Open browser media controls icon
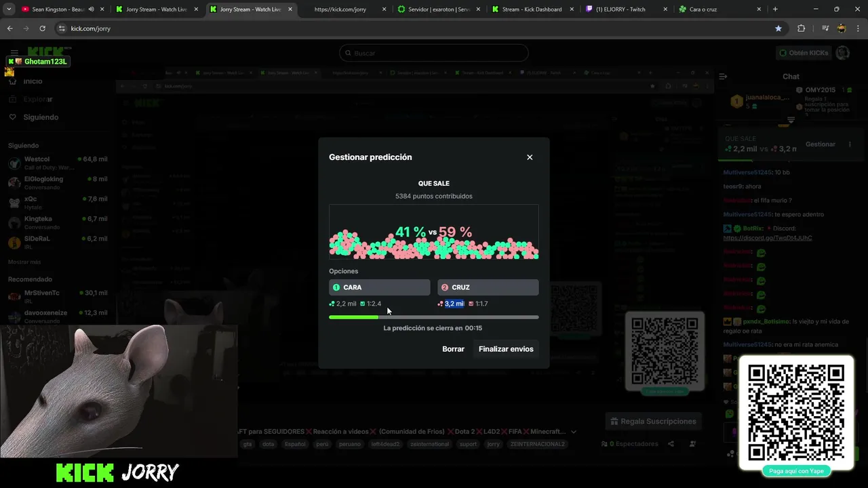The height and width of the screenshot is (488, 868). pos(825,28)
